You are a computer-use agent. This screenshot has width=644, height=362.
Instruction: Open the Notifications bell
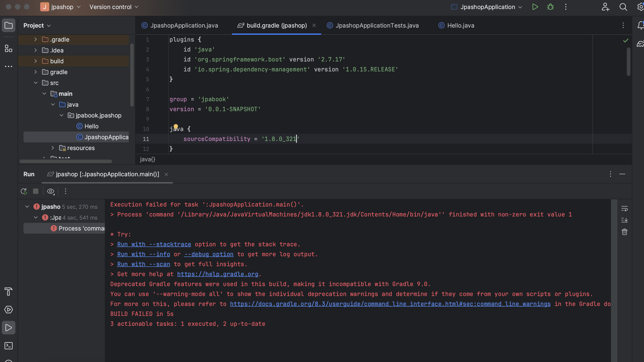[641, 26]
